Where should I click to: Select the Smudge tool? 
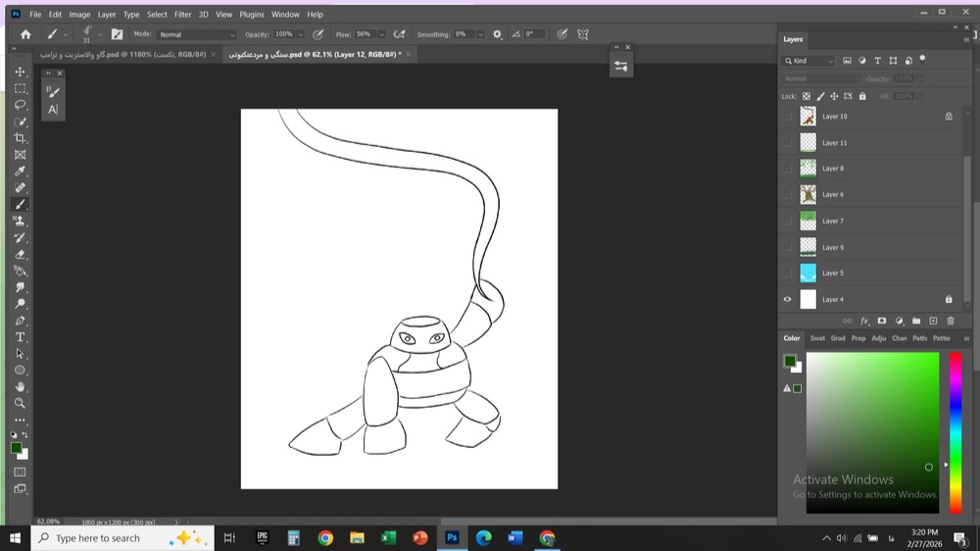point(20,287)
